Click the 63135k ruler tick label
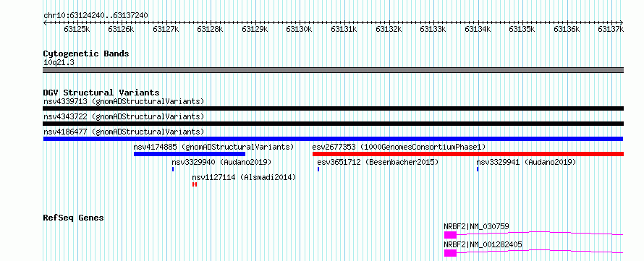The image size is (644, 261). tap(522, 29)
